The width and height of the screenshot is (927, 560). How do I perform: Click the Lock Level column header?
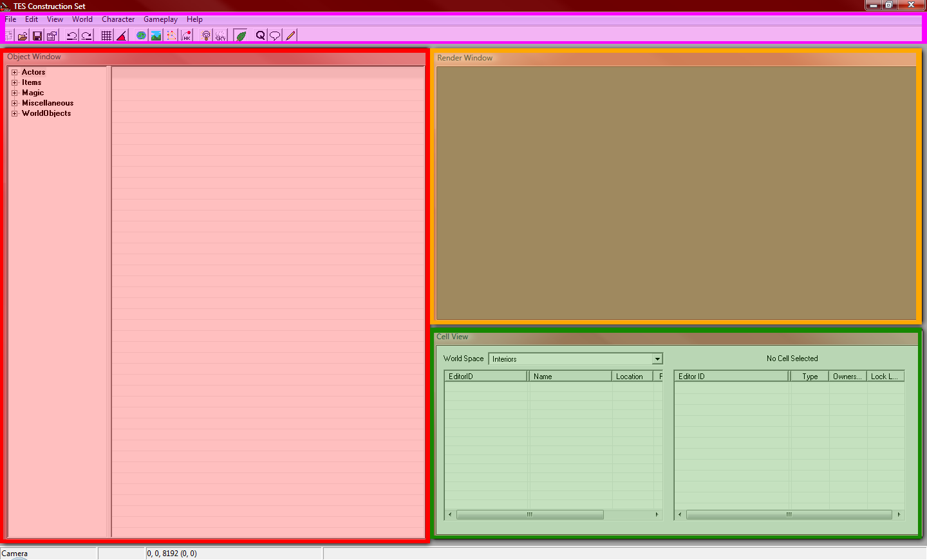pos(885,377)
